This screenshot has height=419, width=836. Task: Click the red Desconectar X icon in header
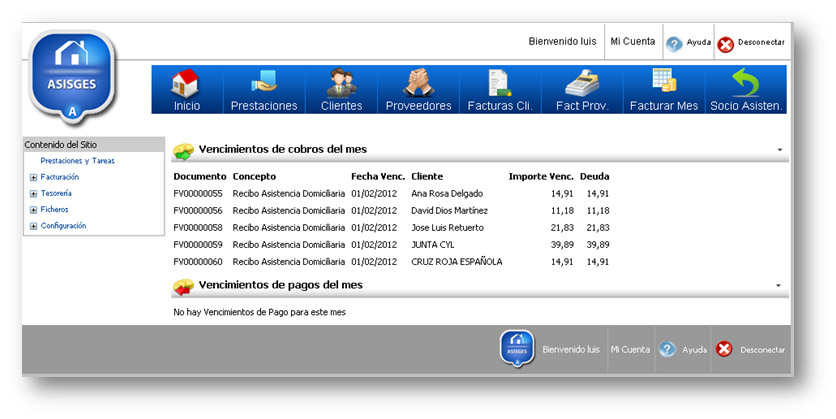coord(725,44)
